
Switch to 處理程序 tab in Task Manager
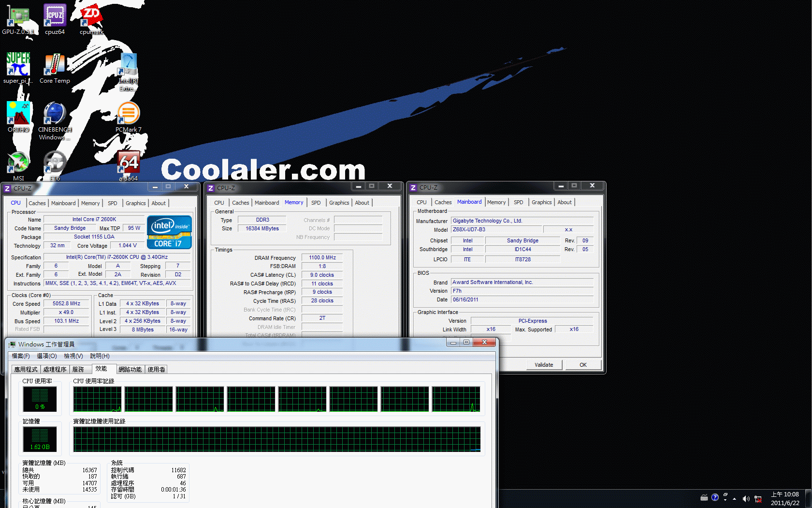55,369
